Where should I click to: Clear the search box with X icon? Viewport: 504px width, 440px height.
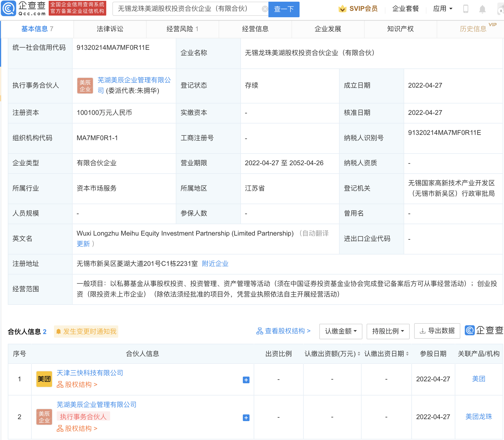265,9
